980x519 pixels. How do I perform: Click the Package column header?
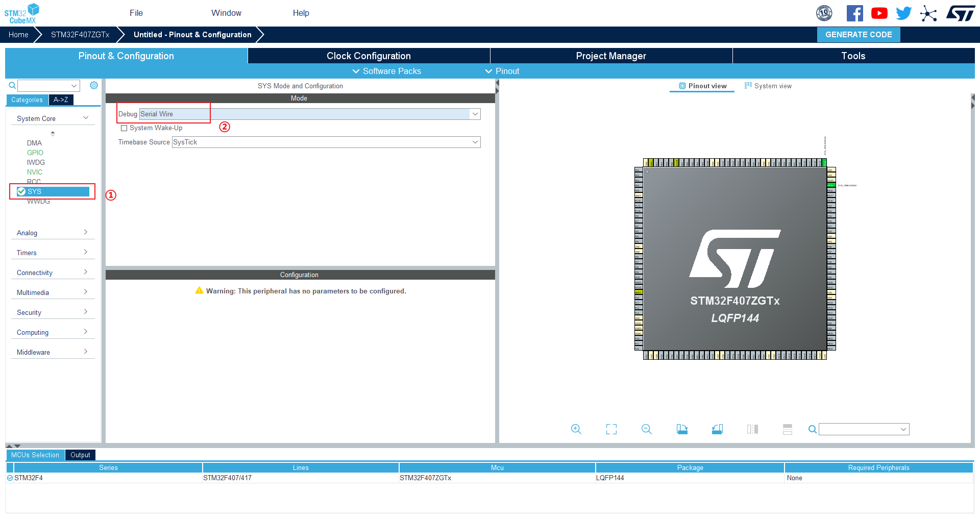(690, 468)
